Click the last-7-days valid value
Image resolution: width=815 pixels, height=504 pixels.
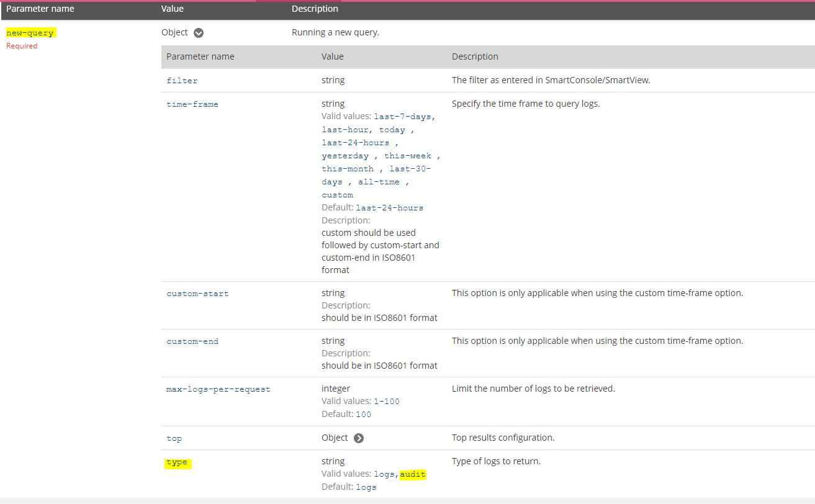coord(404,117)
